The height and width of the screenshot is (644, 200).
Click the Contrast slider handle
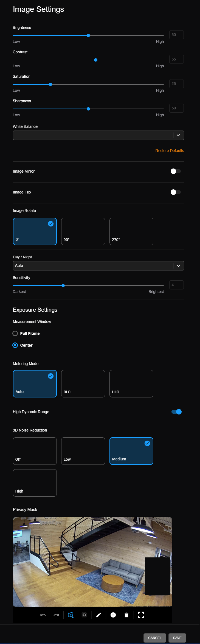tap(96, 60)
